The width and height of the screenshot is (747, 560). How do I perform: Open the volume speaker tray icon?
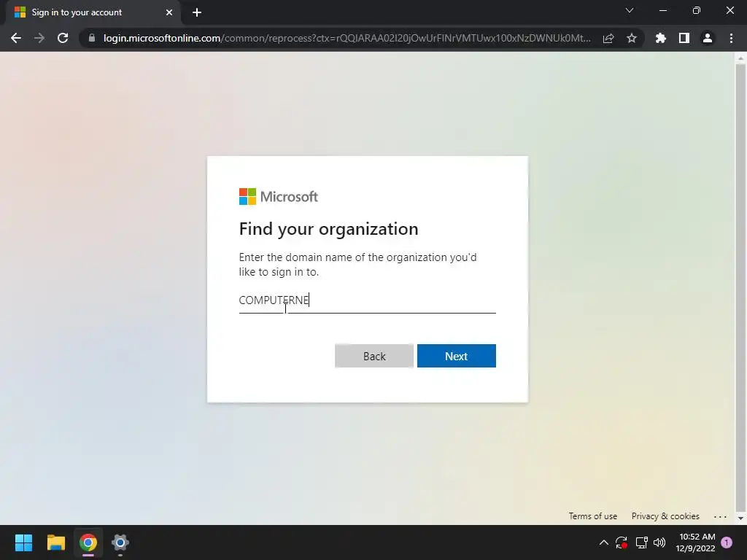659,542
